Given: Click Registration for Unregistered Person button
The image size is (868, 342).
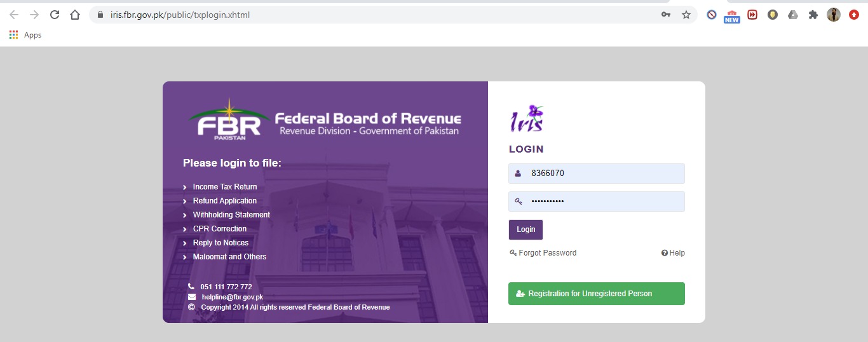Looking at the screenshot, I should point(597,294).
